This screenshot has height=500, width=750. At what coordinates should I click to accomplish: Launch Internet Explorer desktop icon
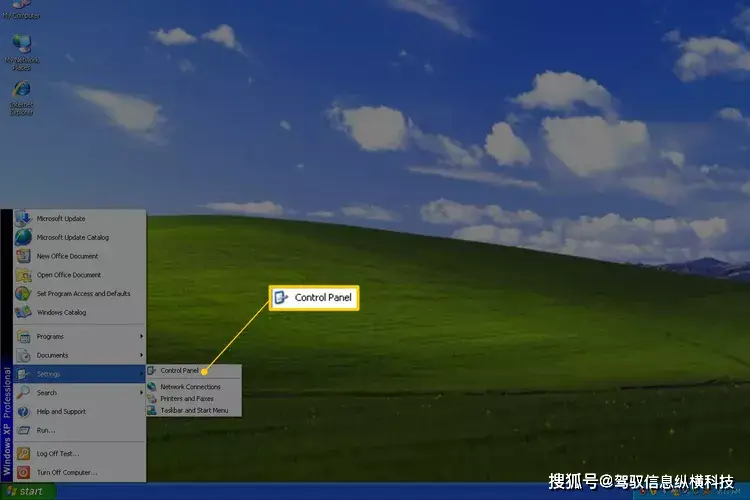[22, 98]
